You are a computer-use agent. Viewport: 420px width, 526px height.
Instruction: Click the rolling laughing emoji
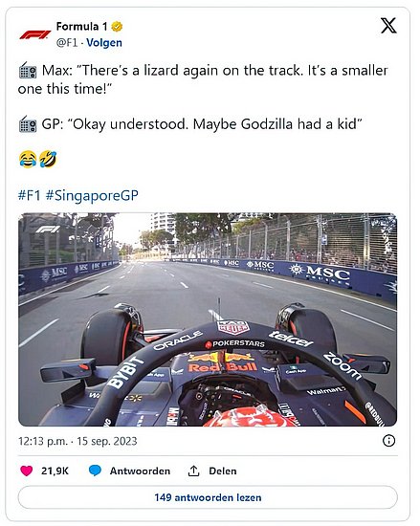[48, 159]
